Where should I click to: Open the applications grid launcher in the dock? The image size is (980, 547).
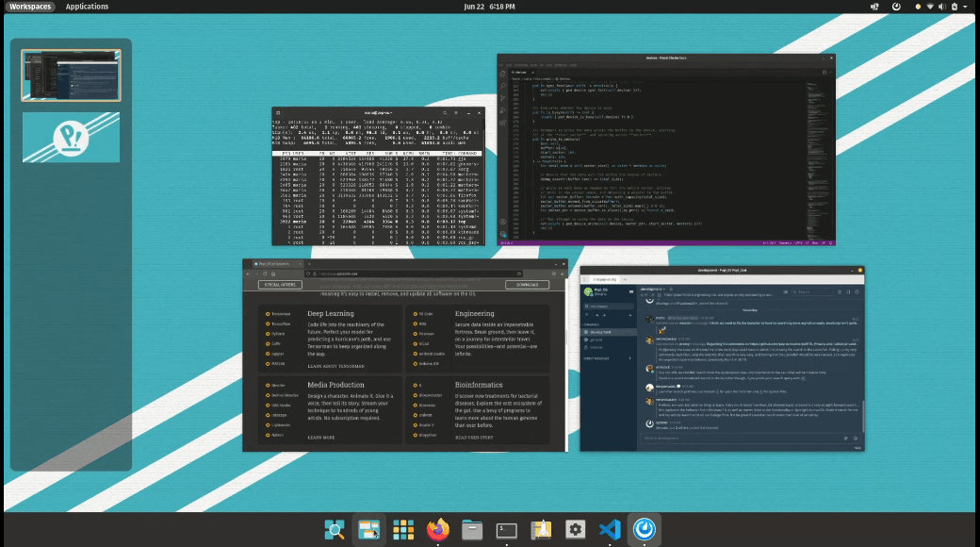point(402,529)
